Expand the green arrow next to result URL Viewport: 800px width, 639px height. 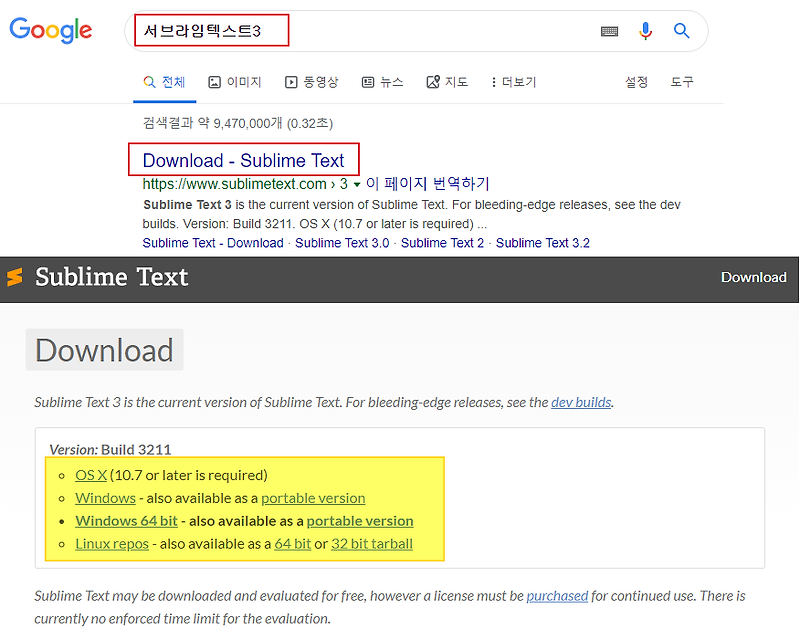coord(357,184)
